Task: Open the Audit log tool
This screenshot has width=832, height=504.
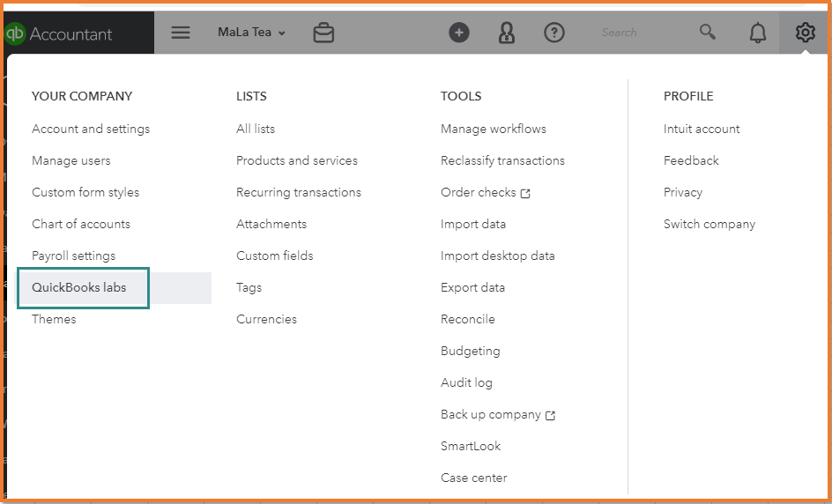Action: click(x=466, y=382)
